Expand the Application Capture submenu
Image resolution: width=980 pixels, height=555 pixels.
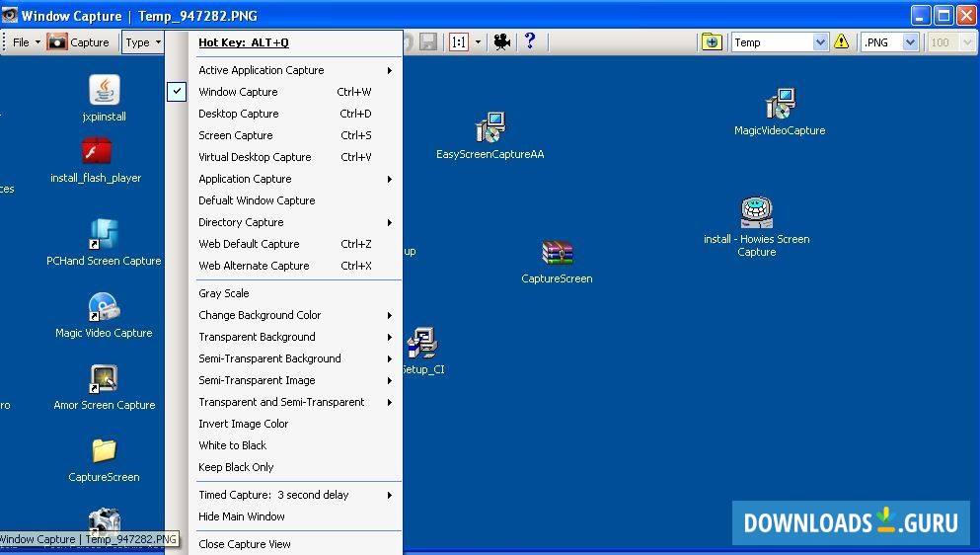pyautogui.click(x=296, y=179)
